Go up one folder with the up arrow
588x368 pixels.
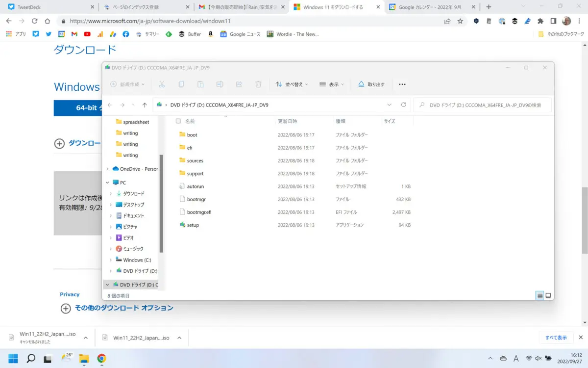pos(145,105)
